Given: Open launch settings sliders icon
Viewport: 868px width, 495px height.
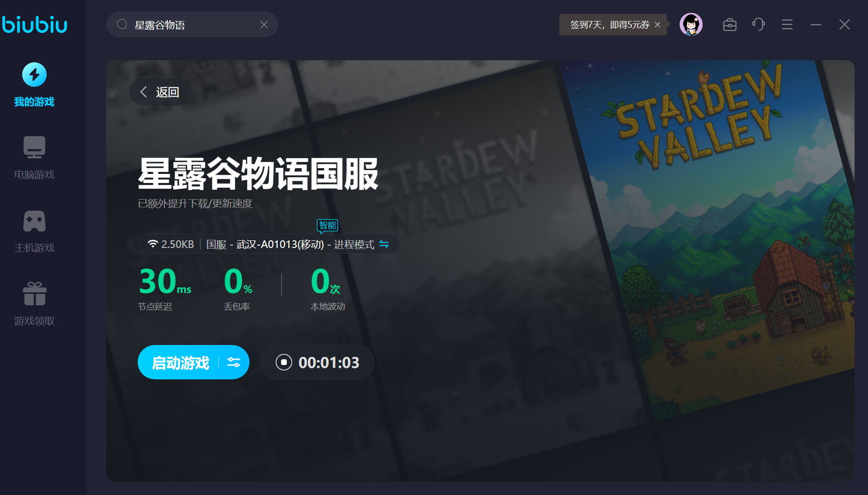Looking at the screenshot, I should 234,363.
